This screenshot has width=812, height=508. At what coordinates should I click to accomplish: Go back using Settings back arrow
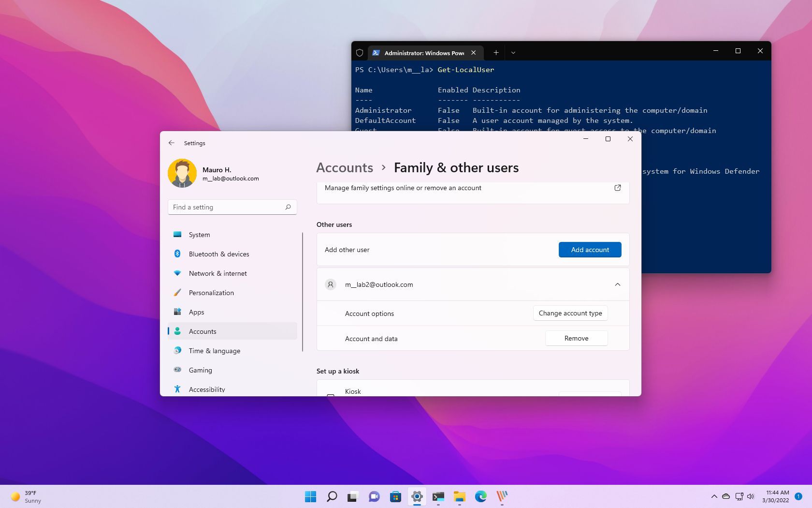coord(172,143)
